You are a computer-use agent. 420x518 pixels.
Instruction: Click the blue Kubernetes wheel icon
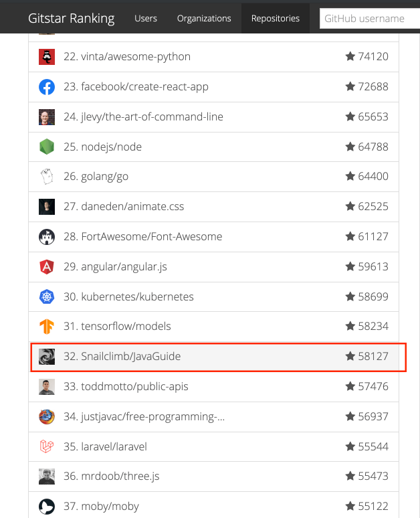(47, 296)
